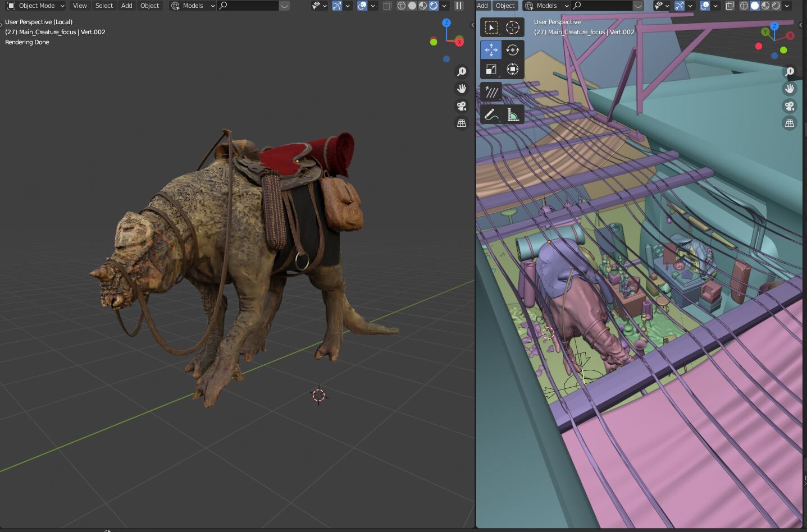Click globe orientation icon in right header
The height and width of the screenshot is (532, 807).
(x=529, y=6)
